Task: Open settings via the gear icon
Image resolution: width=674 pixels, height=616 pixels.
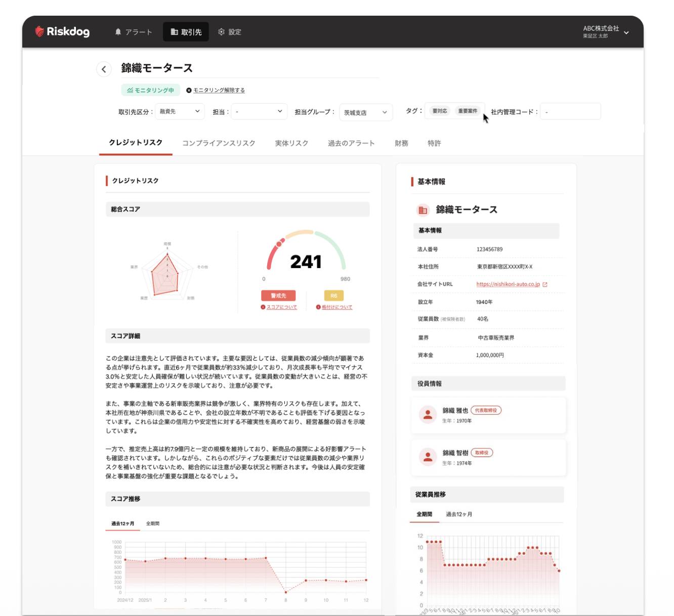Action: [x=221, y=31]
